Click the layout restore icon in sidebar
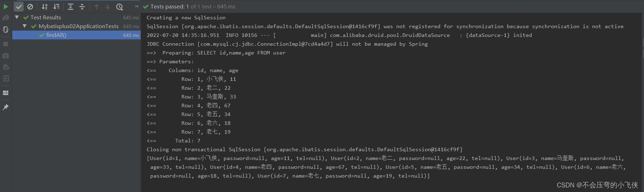The image size is (644, 192). [6, 93]
